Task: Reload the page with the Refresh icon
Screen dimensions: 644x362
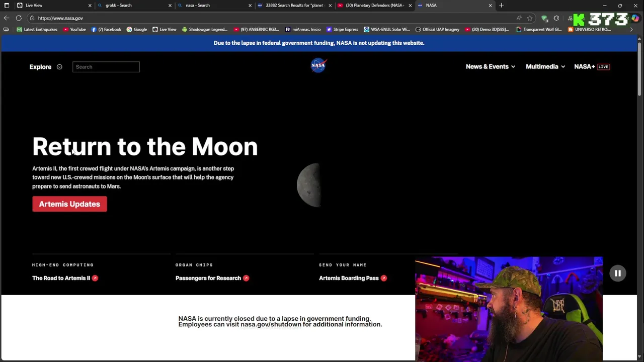Action: pos(19,18)
